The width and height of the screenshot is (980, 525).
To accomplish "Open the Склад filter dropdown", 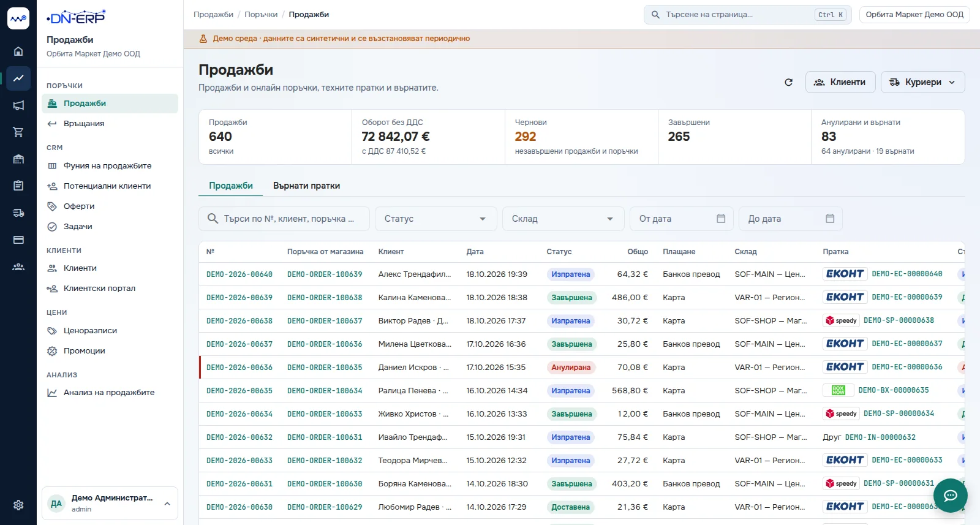I will 563,219.
